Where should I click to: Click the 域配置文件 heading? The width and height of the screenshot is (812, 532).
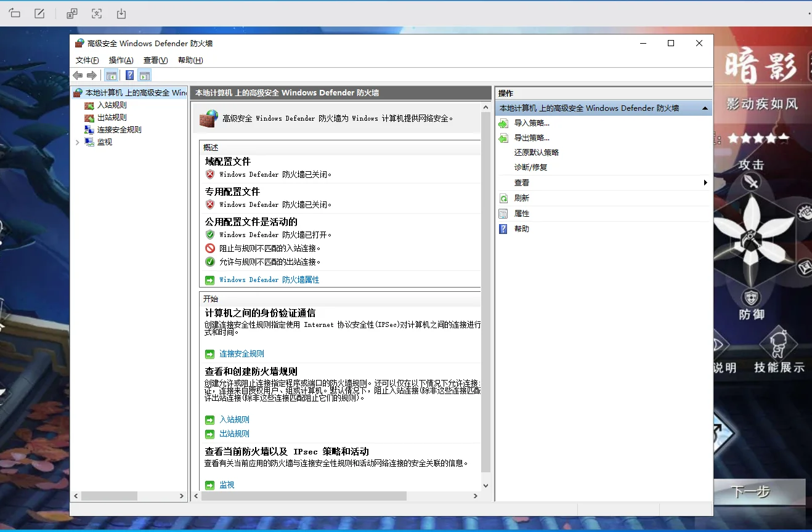click(x=228, y=161)
